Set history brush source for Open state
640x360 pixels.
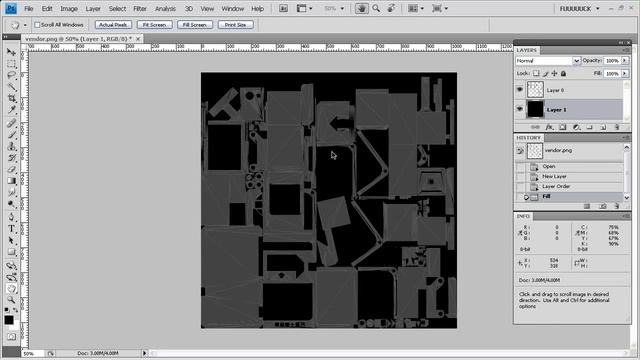click(x=520, y=167)
